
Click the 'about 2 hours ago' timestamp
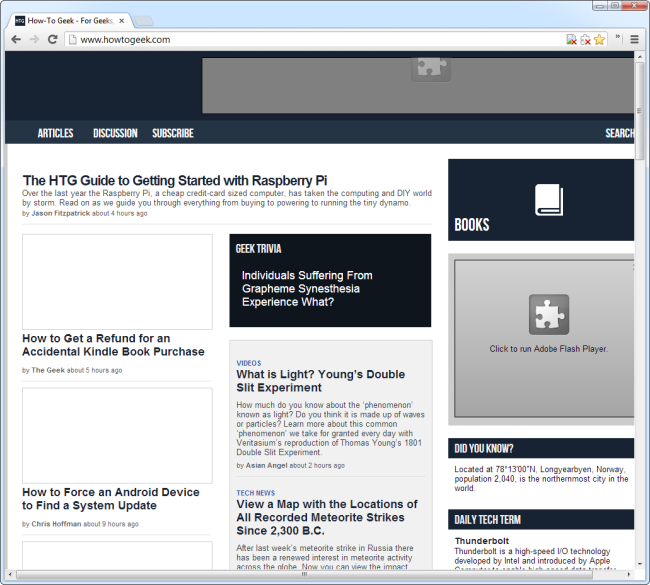point(317,466)
